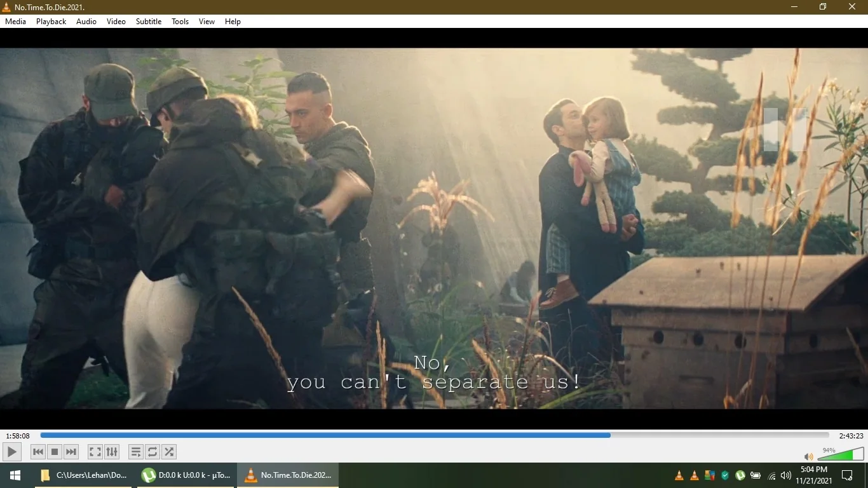Toggle fullscreen video mode
This screenshot has width=868, height=488.
pyautogui.click(x=95, y=452)
